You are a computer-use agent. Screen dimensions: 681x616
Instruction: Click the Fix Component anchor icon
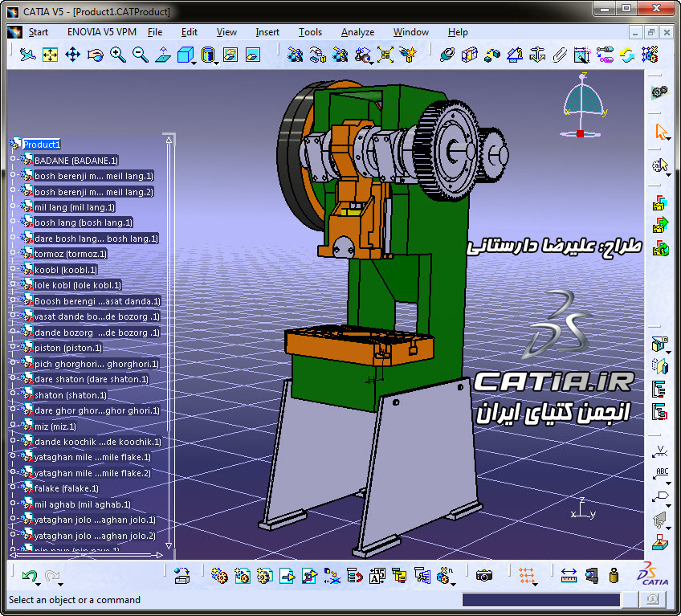coord(537,55)
